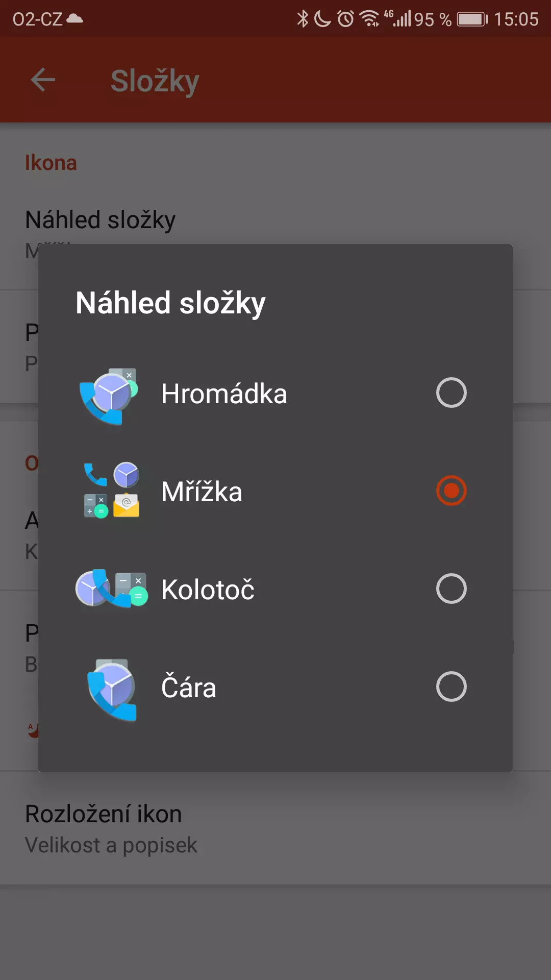Viewport: 551px width, 980px height.
Task: Choose the Kolotoč label option
Action: pyautogui.click(x=208, y=589)
